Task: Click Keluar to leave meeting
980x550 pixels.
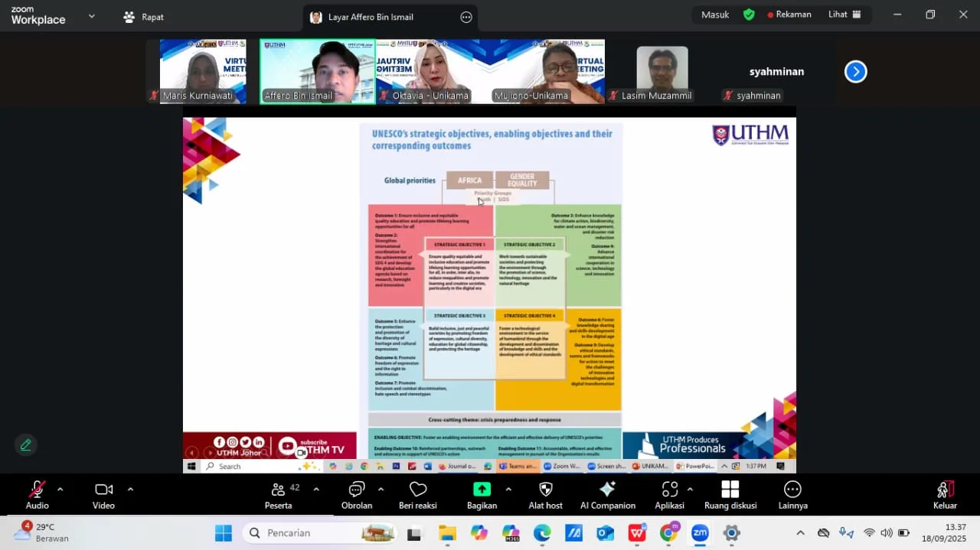Action: pyautogui.click(x=945, y=495)
